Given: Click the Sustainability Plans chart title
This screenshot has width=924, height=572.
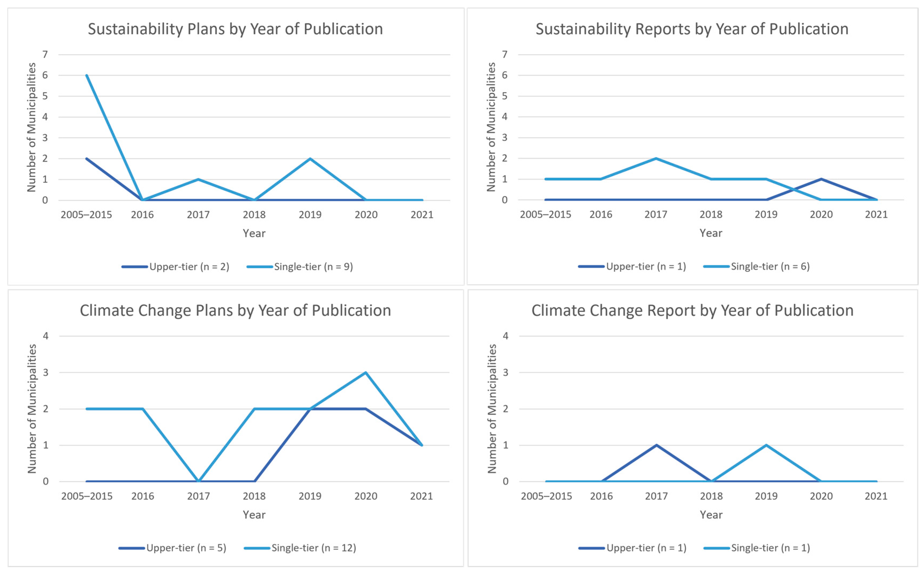Looking at the screenshot, I should click(235, 29).
